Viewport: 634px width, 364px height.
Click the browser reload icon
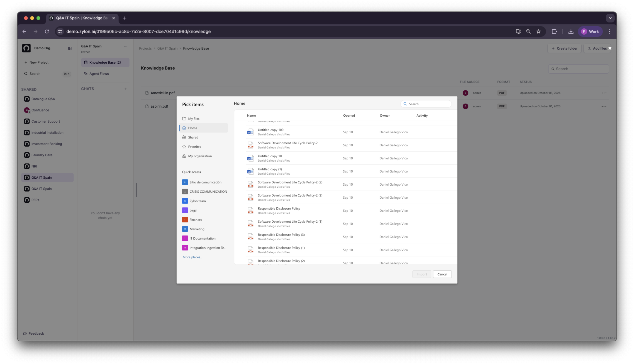(47, 32)
